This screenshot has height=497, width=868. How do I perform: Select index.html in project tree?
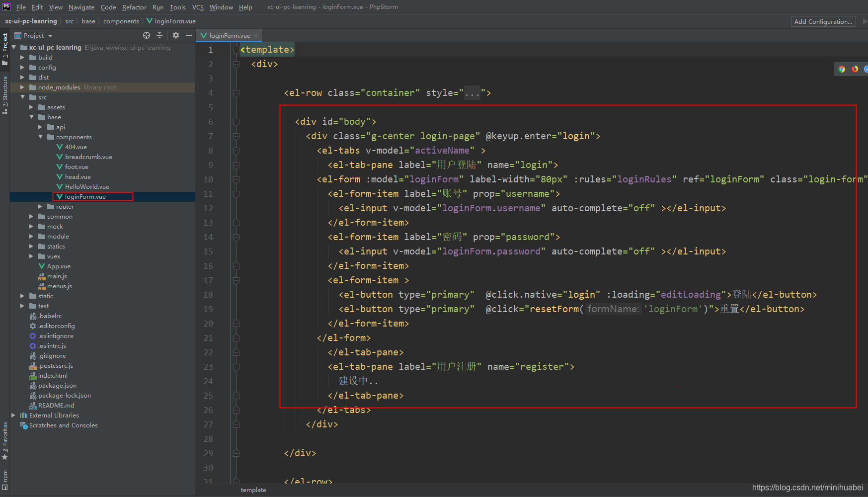coord(48,376)
